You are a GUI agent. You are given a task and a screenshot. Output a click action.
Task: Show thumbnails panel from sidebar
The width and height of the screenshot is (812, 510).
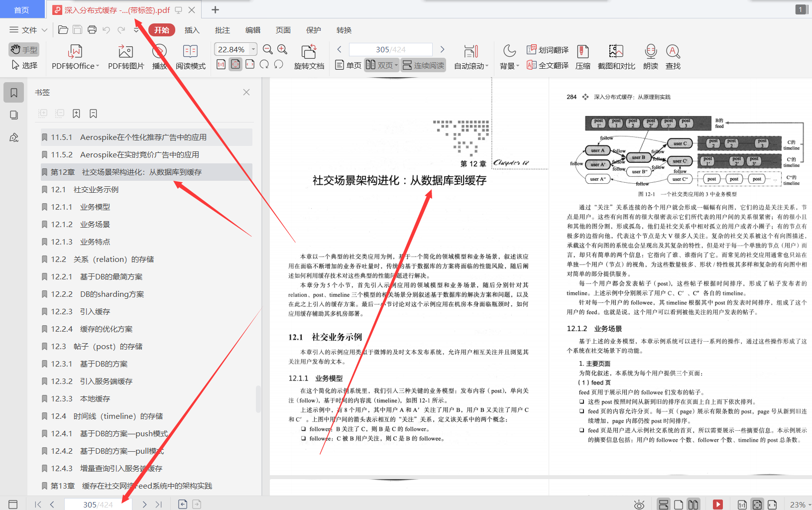14,115
